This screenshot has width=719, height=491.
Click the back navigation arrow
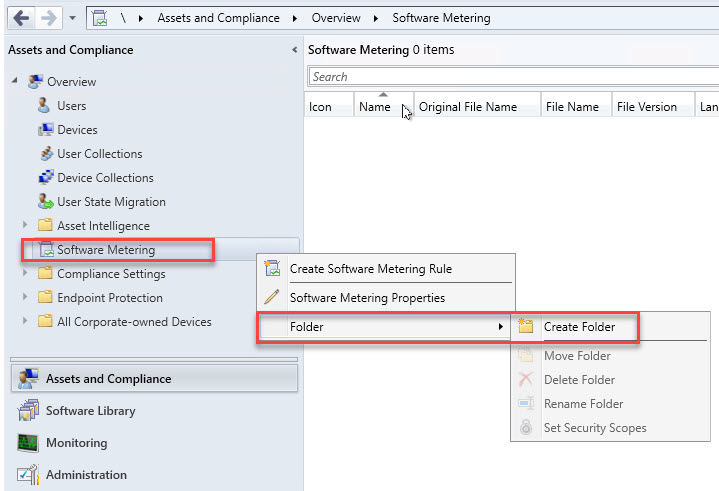coord(20,17)
